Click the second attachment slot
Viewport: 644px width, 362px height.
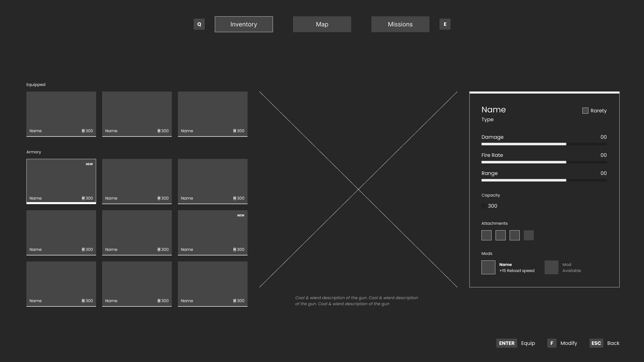(500, 235)
